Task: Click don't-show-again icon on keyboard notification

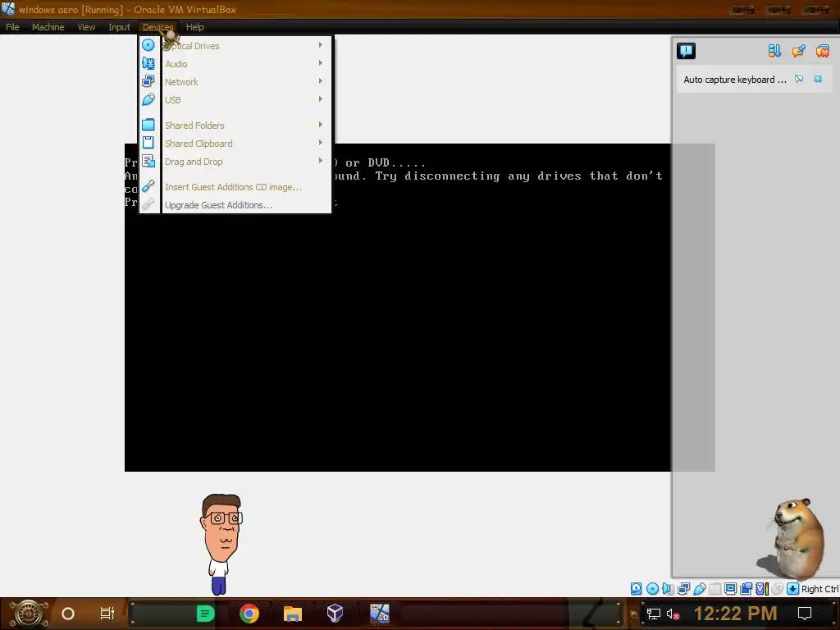Action: (799, 80)
